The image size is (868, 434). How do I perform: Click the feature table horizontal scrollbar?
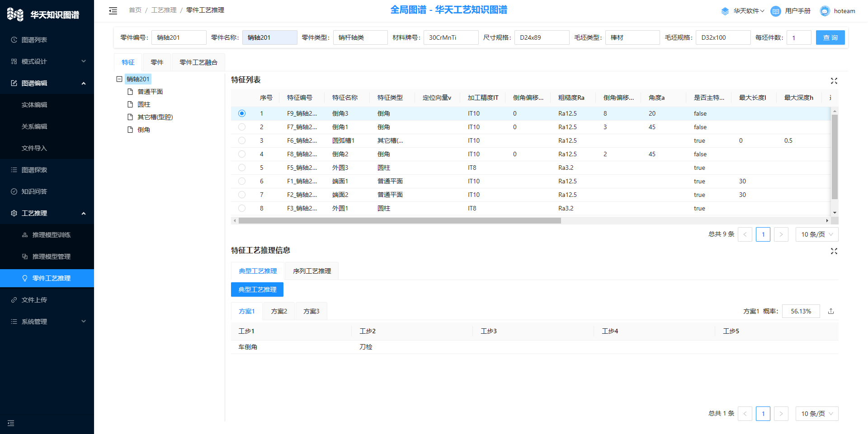click(399, 221)
